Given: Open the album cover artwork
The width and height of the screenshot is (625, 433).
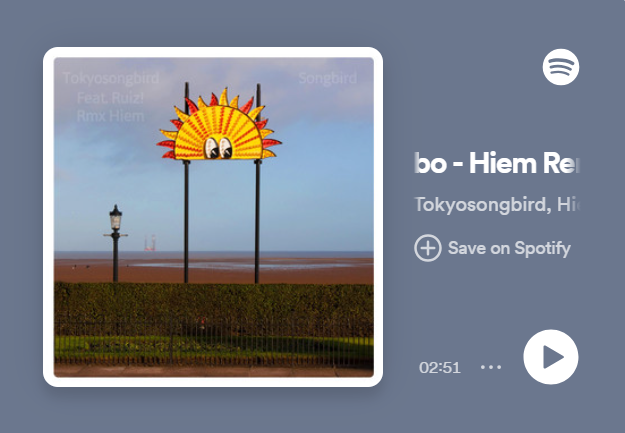Looking at the screenshot, I should (213, 217).
